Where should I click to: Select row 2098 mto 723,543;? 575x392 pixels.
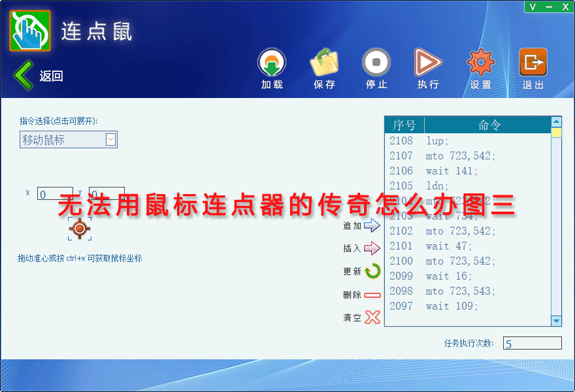tap(468, 291)
